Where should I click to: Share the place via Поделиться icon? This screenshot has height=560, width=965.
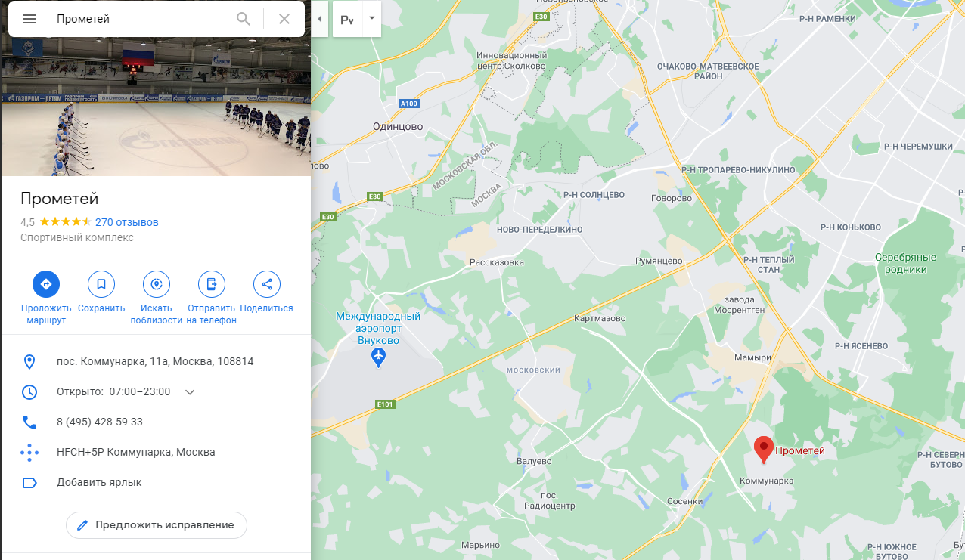266,284
